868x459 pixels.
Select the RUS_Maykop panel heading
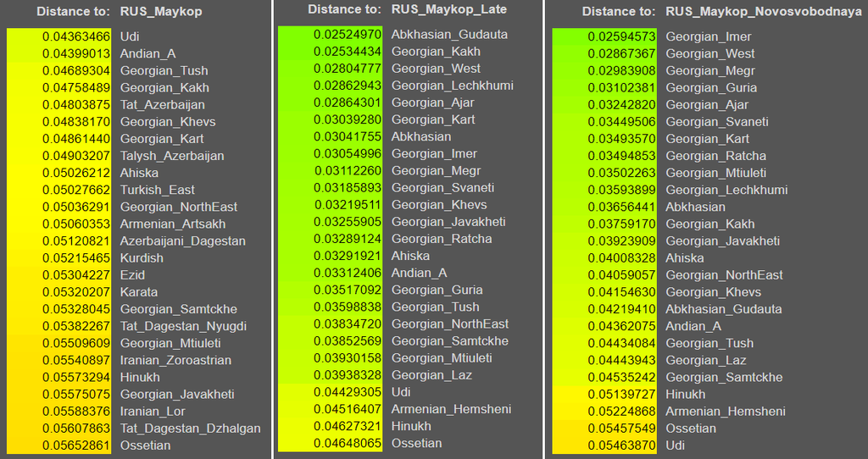161,12
